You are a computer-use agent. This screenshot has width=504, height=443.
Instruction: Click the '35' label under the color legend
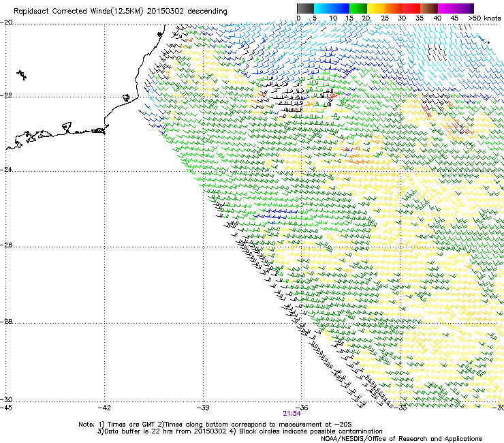420,18
